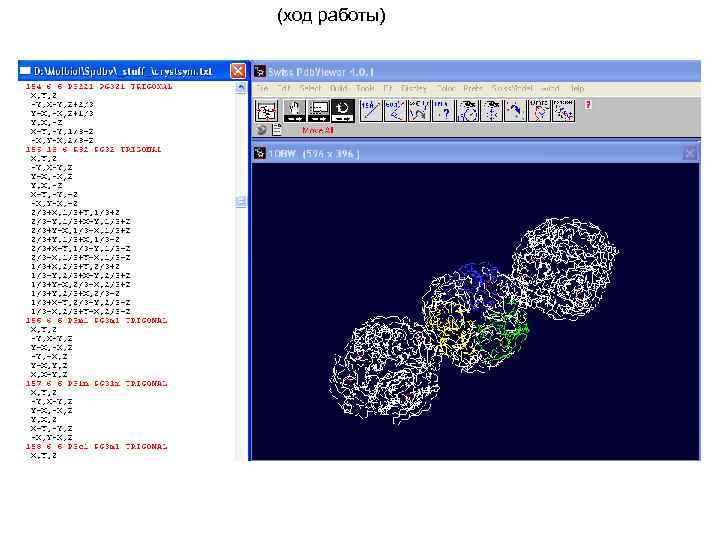Image resolution: width=720 pixels, height=540 pixels.
Task: Open the File menu
Action: click(x=262, y=88)
